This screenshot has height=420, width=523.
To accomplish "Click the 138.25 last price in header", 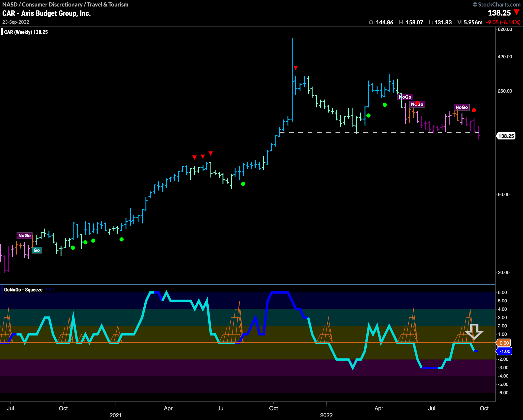I will pos(499,13).
